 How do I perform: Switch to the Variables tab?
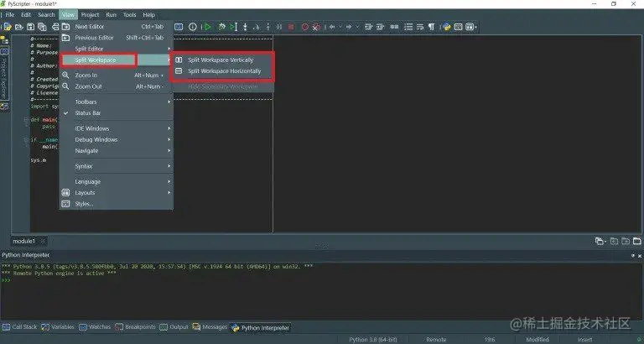(58, 327)
